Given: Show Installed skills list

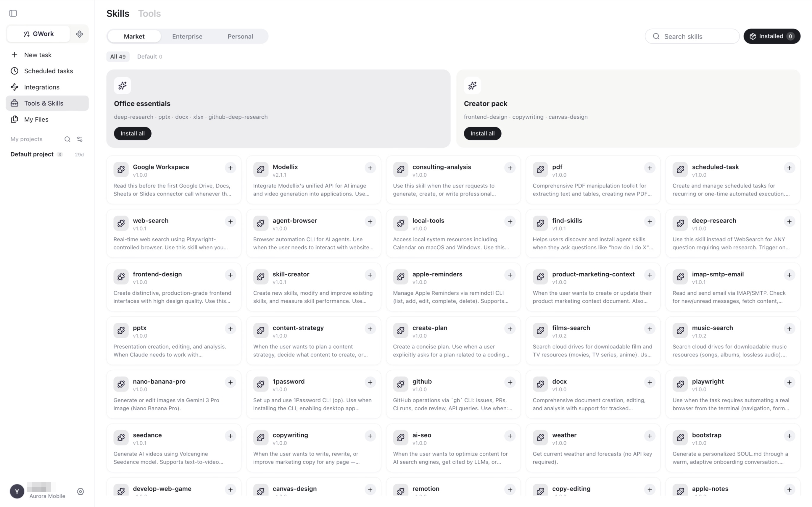Looking at the screenshot, I should coord(772,36).
